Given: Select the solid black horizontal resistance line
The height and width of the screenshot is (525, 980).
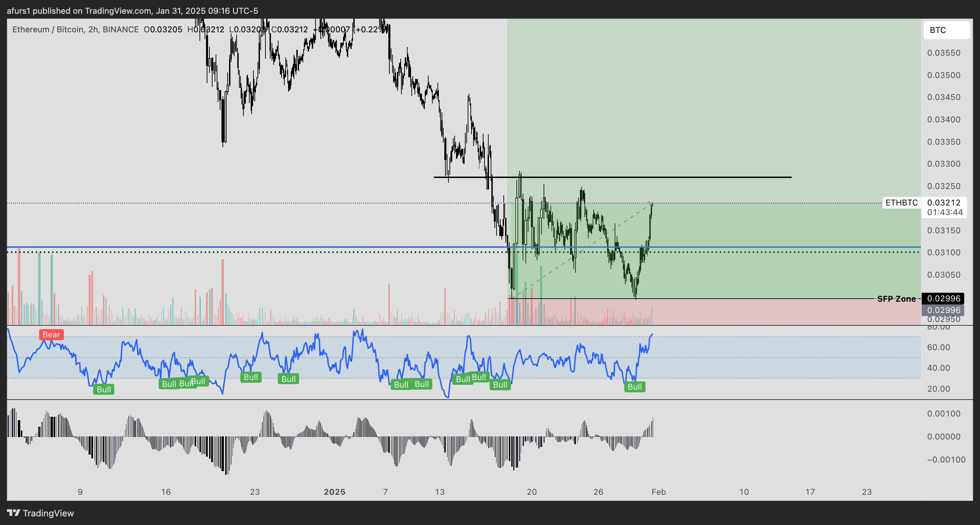Looking at the screenshot, I should tap(613, 177).
